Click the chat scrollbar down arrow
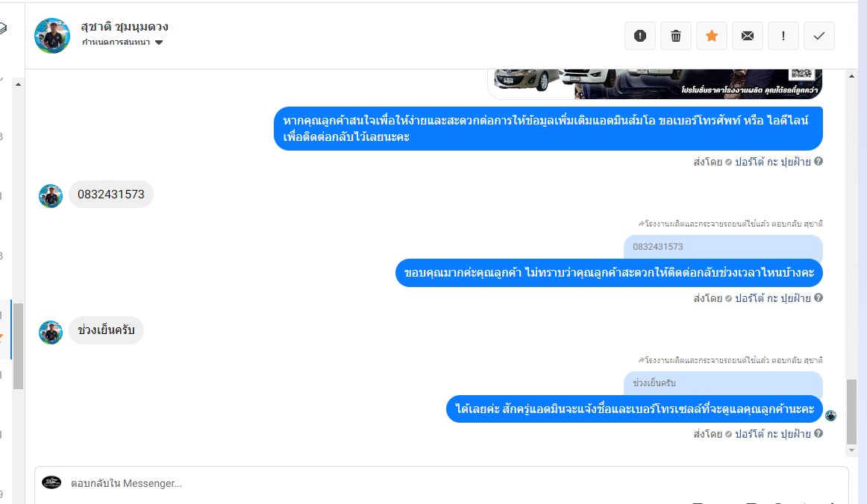Image resolution: width=867 pixels, height=504 pixels. (851, 450)
